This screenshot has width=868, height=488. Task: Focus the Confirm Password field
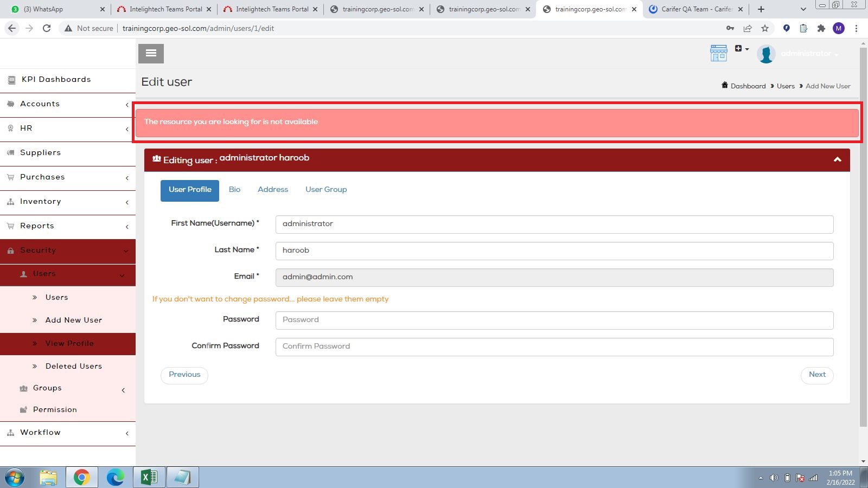click(x=554, y=346)
